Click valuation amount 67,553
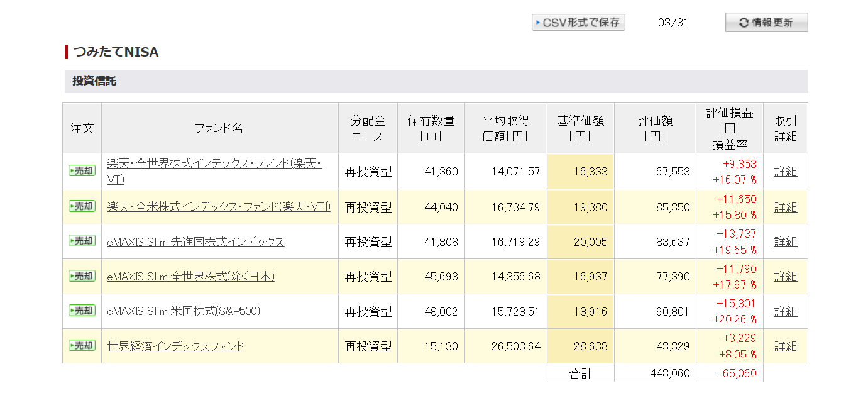This screenshot has height=398, width=868. (672, 171)
